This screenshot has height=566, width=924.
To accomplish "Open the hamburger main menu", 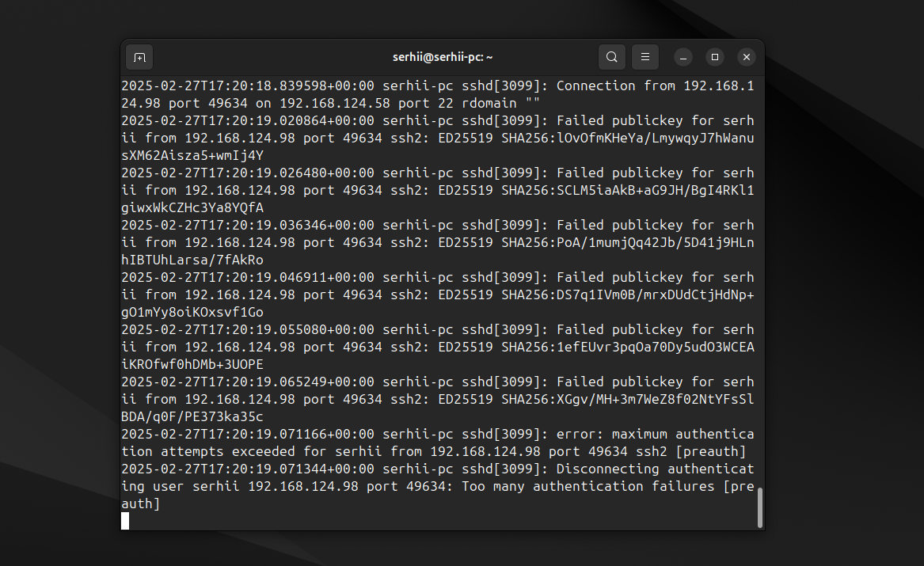I will coord(645,57).
